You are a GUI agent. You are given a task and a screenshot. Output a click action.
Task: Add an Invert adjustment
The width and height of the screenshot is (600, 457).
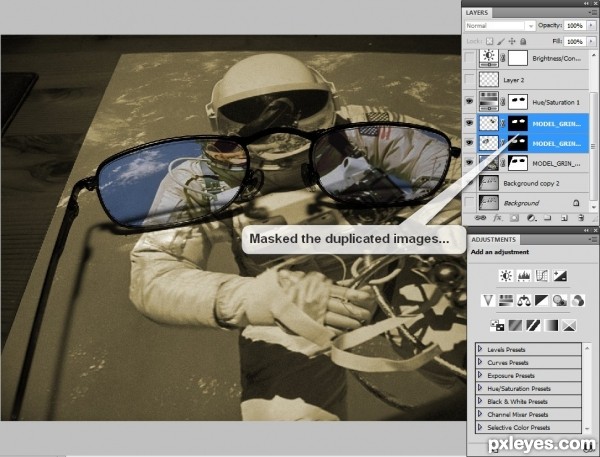tap(497, 326)
